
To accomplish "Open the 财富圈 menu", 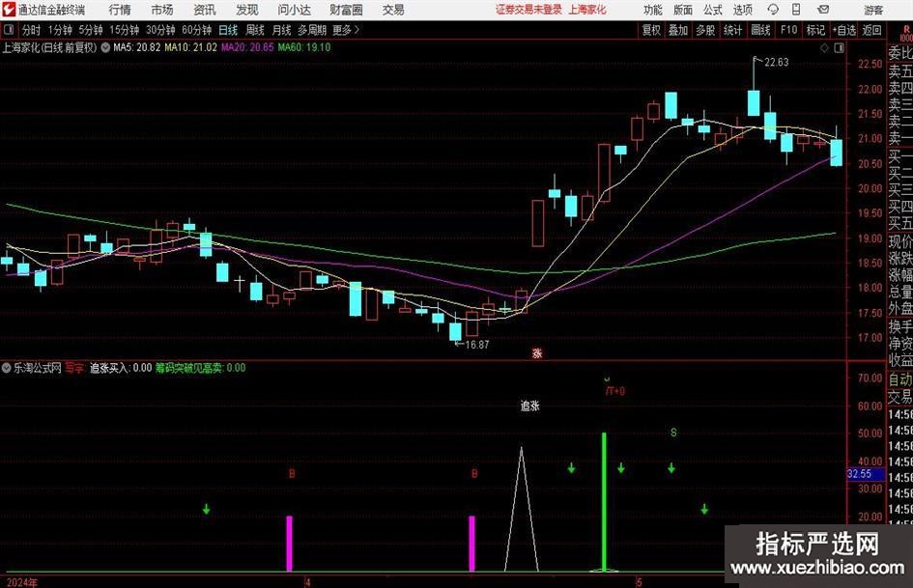I will point(346,10).
